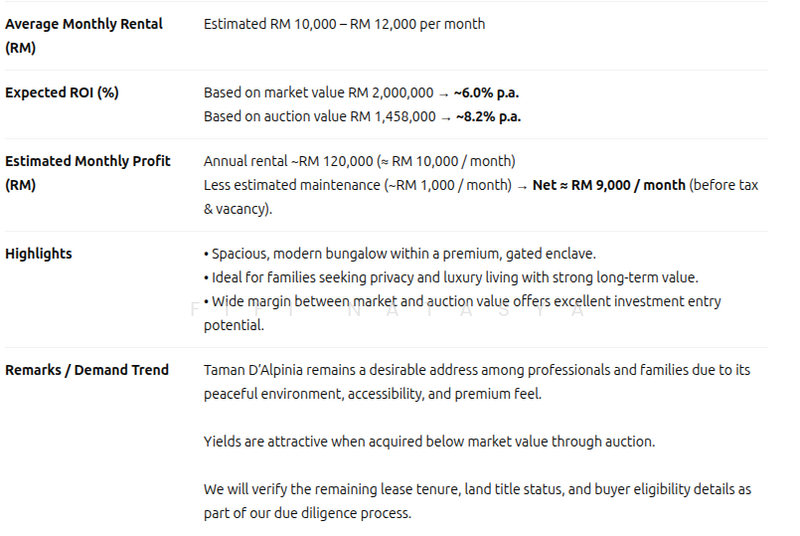Click the We will verify due diligence paragraph
The width and height of the screenshot is (800, 536).
tap(476, 501)
